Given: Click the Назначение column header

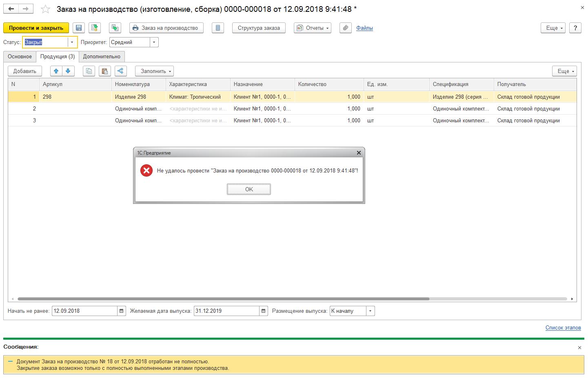Looking at the screenshot, I should tap(262, 84).
